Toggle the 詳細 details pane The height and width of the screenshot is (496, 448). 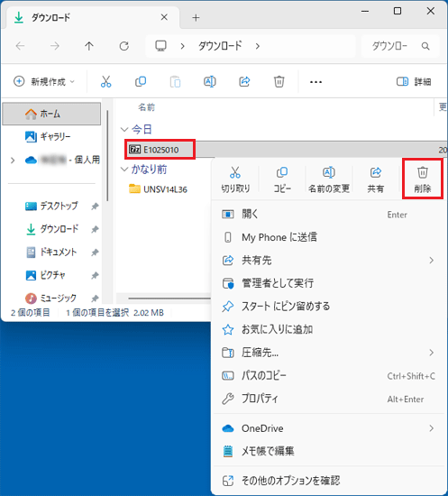tap(414, 81)
